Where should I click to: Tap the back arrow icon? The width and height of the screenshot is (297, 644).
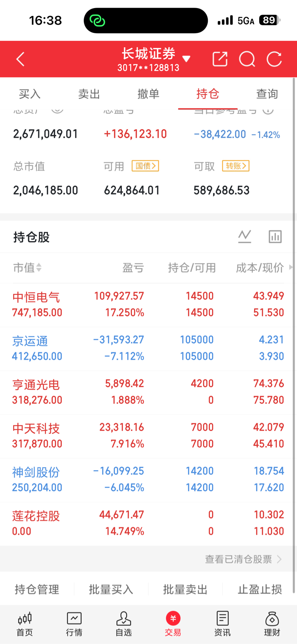(x=20, y=59)
